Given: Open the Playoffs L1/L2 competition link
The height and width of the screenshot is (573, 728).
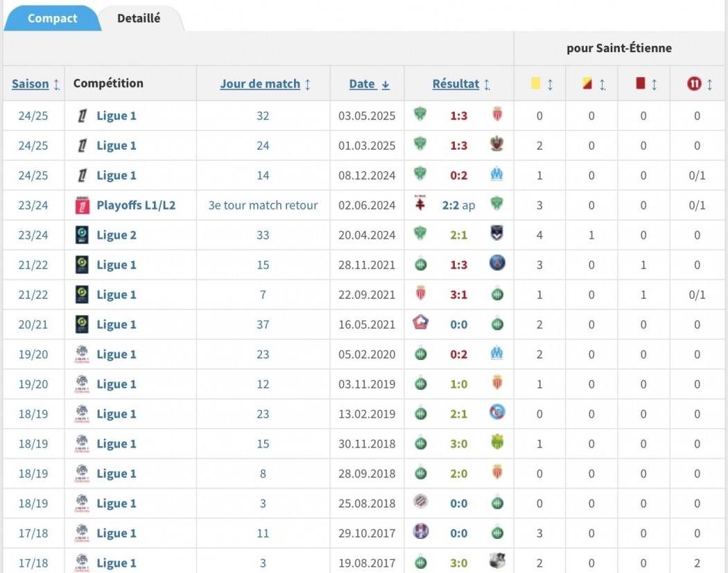Looking at the screenshot, I should (136, 205).
